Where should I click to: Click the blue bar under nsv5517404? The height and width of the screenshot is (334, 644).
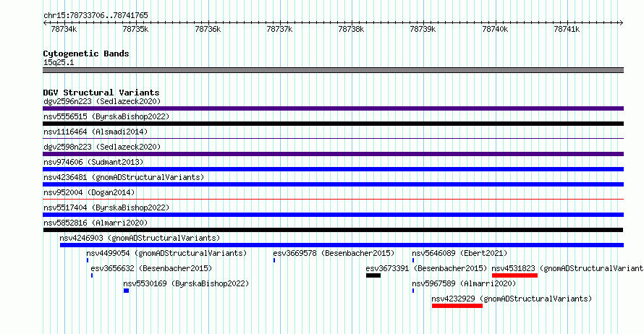click(x=333, y=215)
